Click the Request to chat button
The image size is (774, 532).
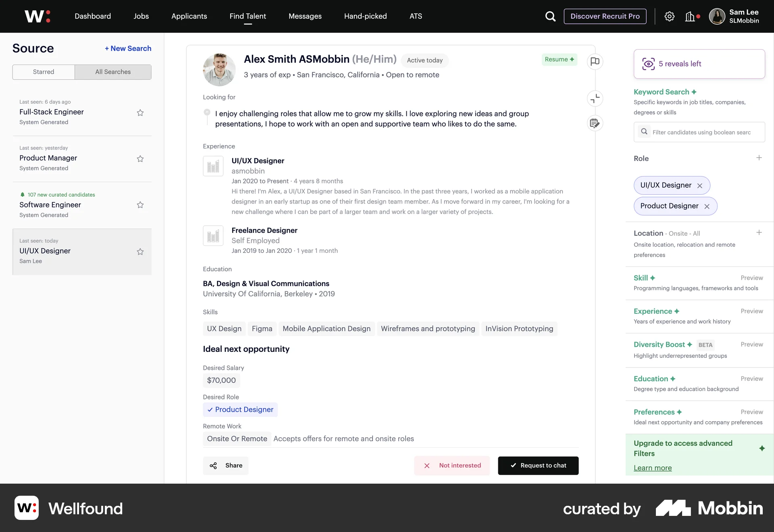pos(538,465)
